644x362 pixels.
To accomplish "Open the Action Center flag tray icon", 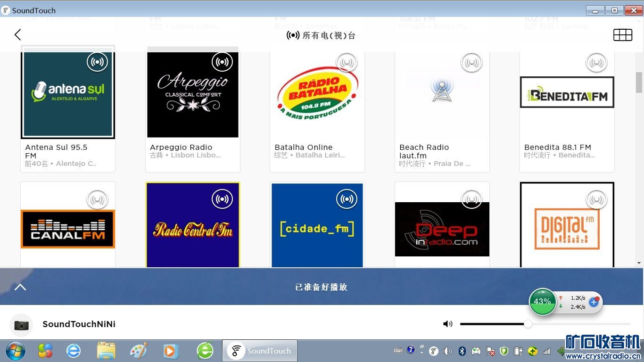I will tap(490, 351).
